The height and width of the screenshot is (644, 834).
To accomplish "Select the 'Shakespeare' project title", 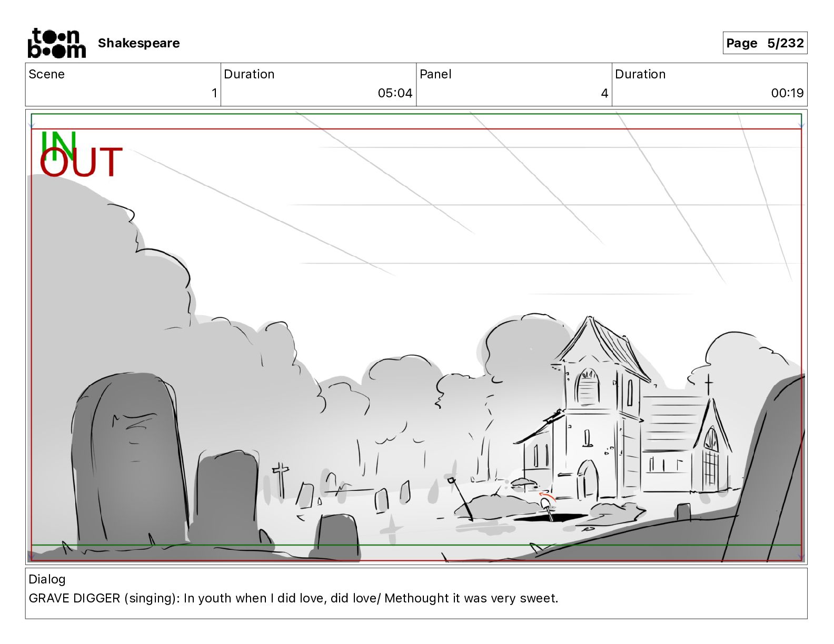I will pos(138,43).
